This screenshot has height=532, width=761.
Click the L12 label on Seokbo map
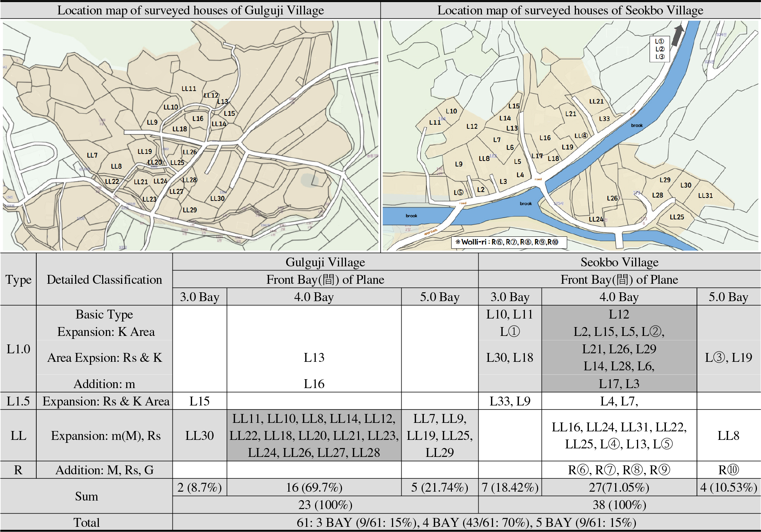click(472, 127)
